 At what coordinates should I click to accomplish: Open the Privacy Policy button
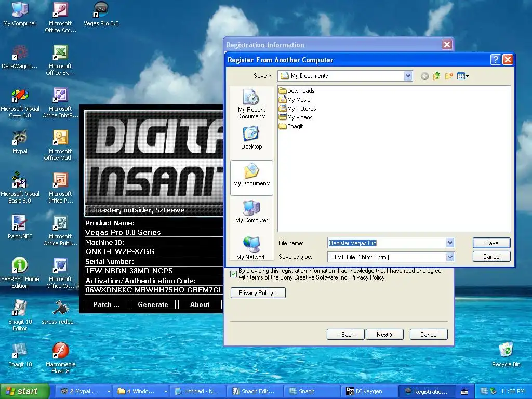pyautogui.click(x=258, y=293)
